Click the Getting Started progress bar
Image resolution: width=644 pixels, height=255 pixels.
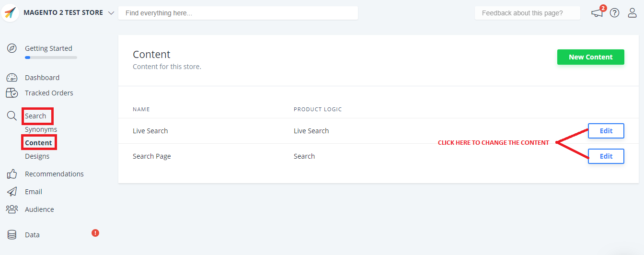coord(51,58)
